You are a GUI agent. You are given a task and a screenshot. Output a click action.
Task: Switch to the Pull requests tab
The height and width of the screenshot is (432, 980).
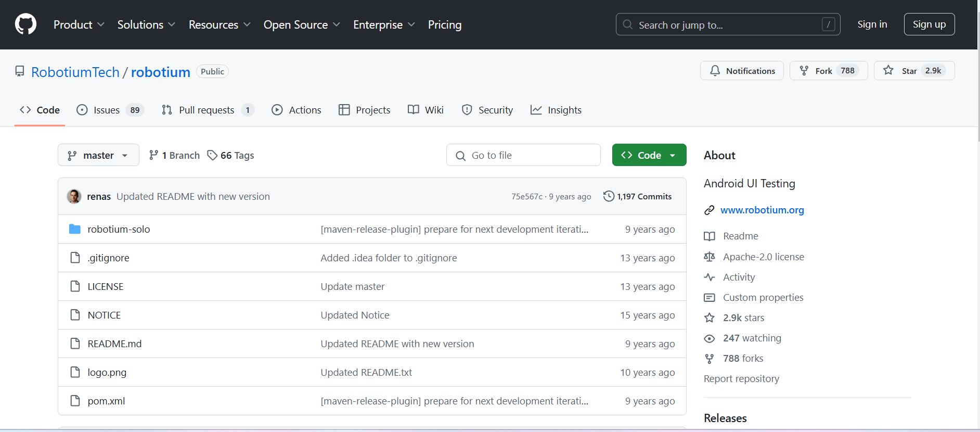pyautogui.click(x=207, y=110)
